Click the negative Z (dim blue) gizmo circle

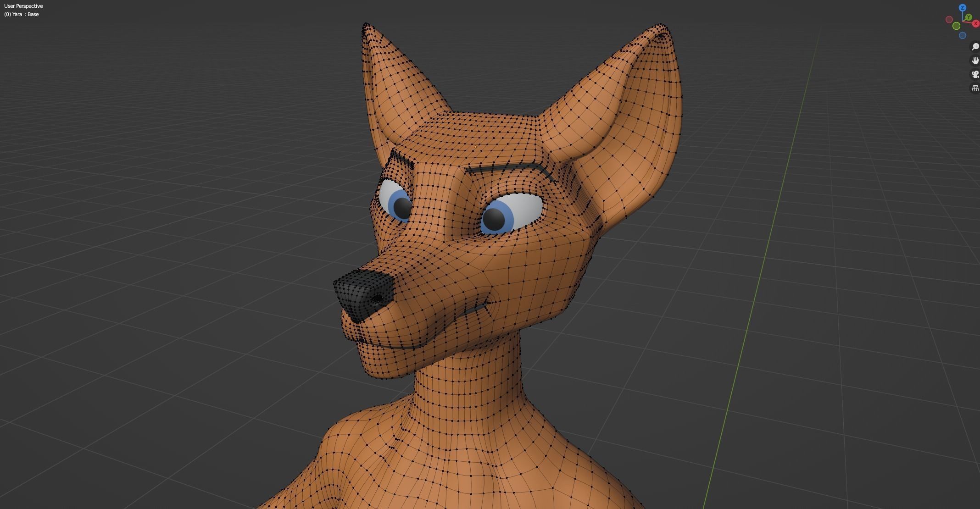[x=963, y=35]
